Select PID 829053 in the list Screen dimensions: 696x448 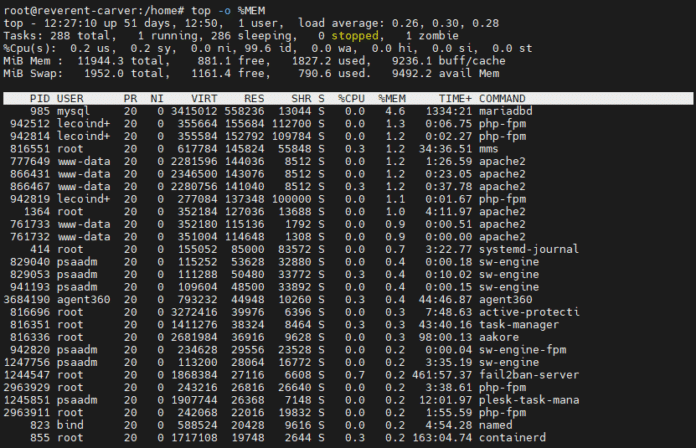click(x=30, y=274)
